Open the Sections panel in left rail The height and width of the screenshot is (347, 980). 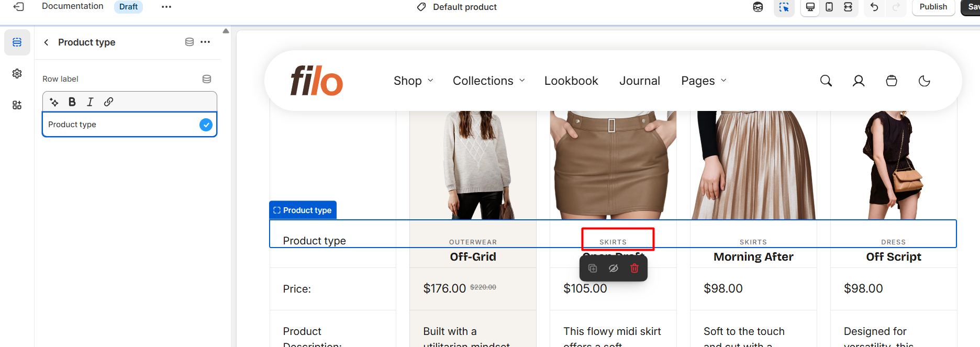(x=17, y=42)
